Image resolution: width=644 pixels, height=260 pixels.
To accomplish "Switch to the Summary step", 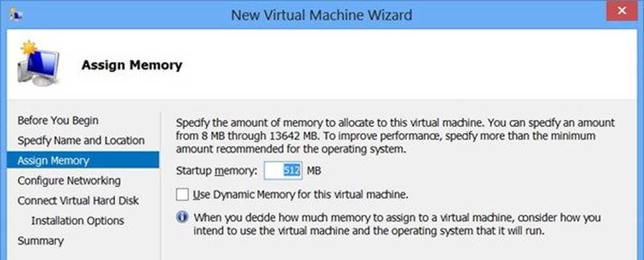I will [41, 241].
